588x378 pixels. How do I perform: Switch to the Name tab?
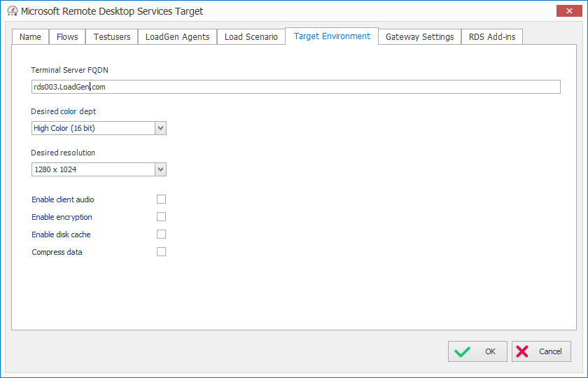30,36
